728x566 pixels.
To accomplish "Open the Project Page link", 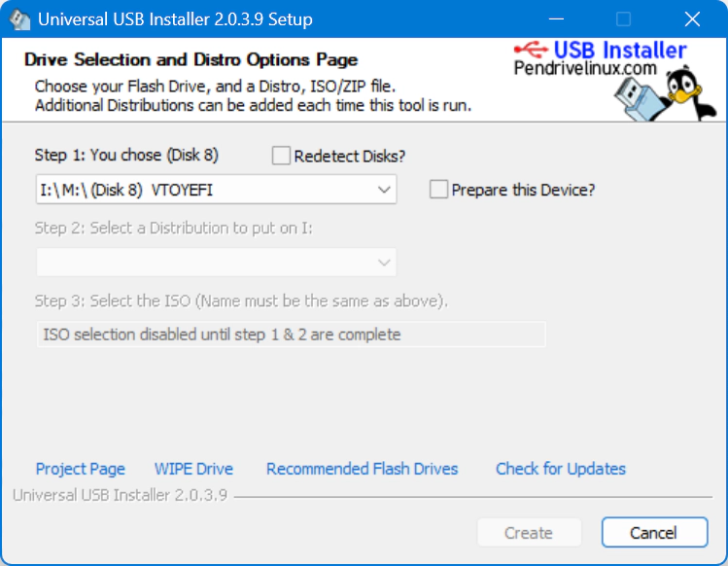I will (x=81, y=469).
